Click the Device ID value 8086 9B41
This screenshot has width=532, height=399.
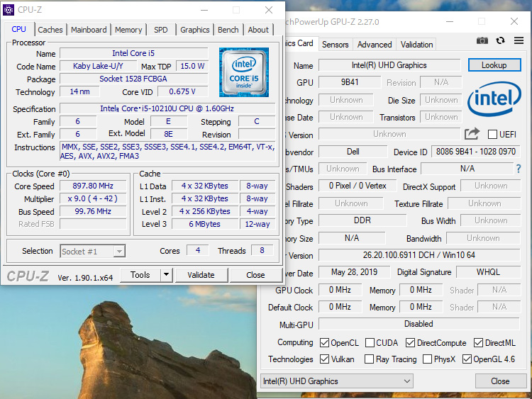[x=476, y=152]
